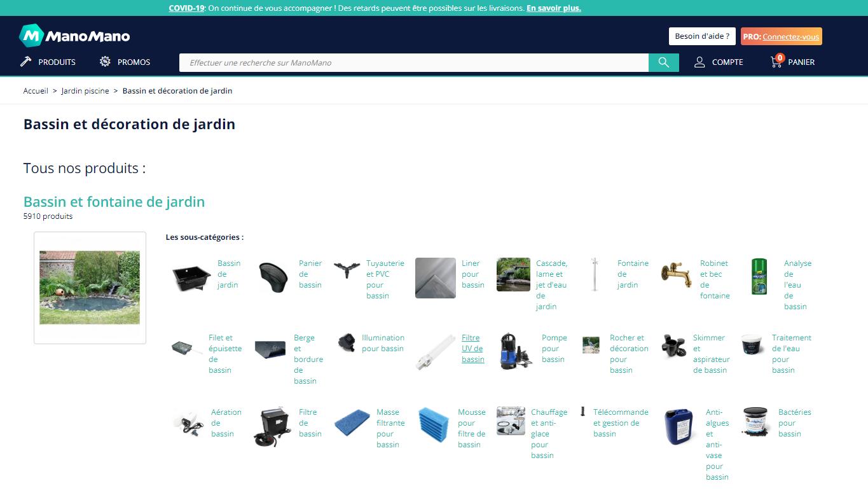Image resolution: width=868 pixels, height=502 pixels.
Task: Open the Pompe pour bassin text link
Action: click(554, 349)
